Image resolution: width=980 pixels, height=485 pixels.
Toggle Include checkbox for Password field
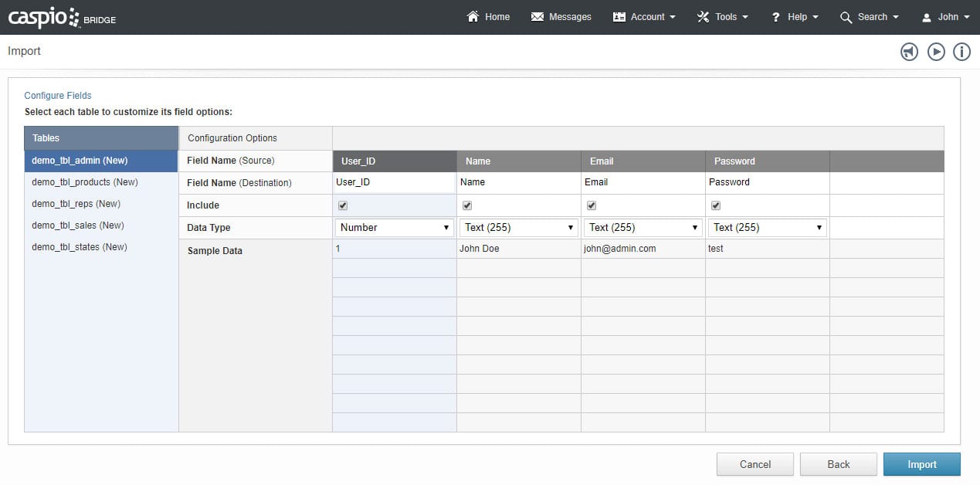[716, 205]
